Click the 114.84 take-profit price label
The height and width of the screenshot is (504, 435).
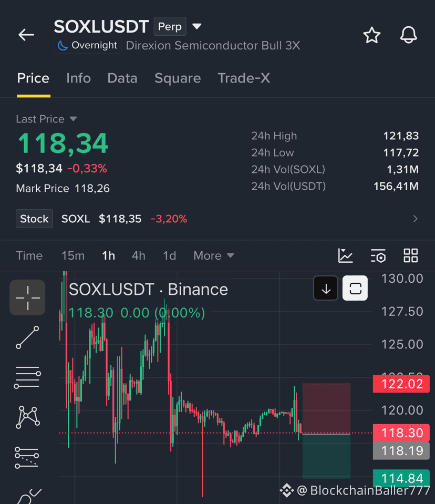click(x=401, y=478)
